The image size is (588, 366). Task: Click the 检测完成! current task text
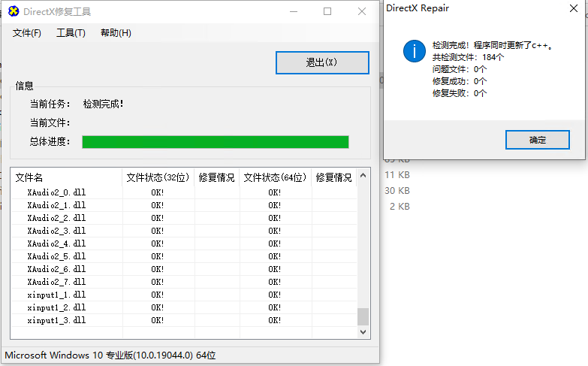103,104
